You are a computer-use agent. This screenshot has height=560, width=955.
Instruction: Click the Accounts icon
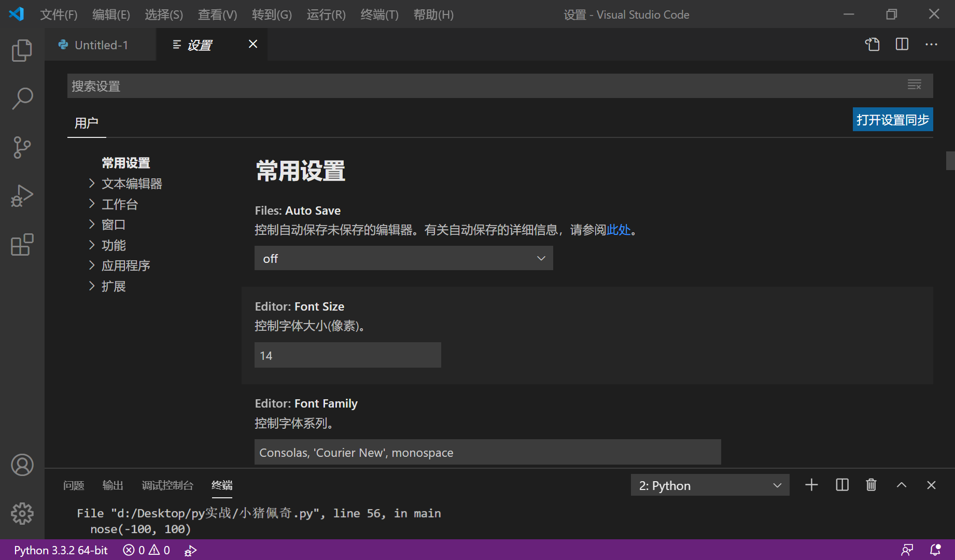point(22,465)
